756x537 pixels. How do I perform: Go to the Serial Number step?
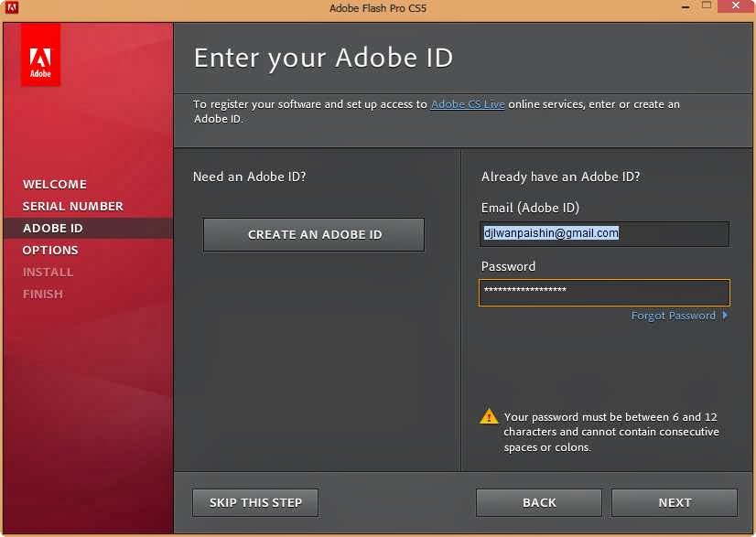(x=73, y=207)
